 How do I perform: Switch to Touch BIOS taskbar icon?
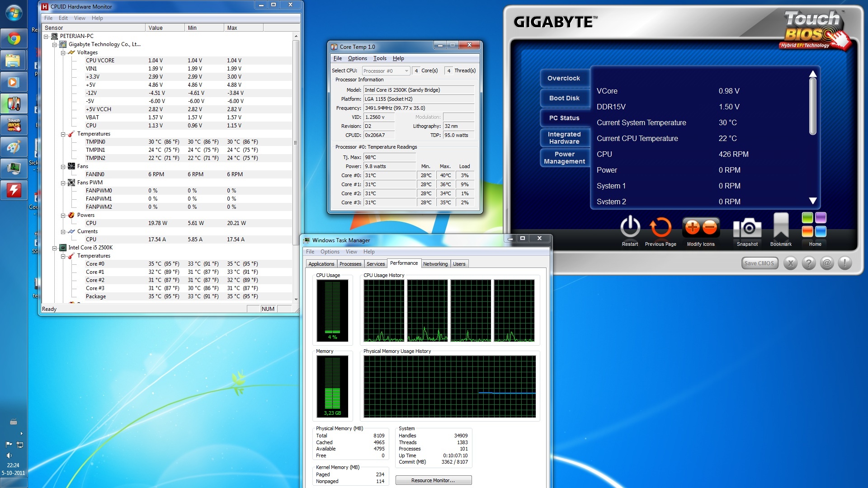pos(14,125)
